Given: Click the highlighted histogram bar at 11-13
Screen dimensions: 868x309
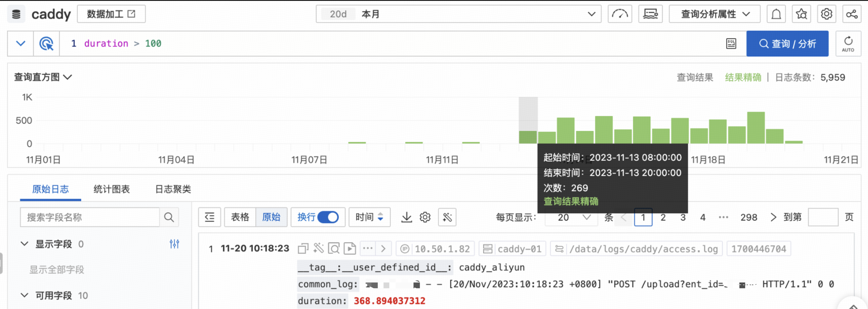Looking at the screenshot, I should pyautogui.click(x=528, y=137).
